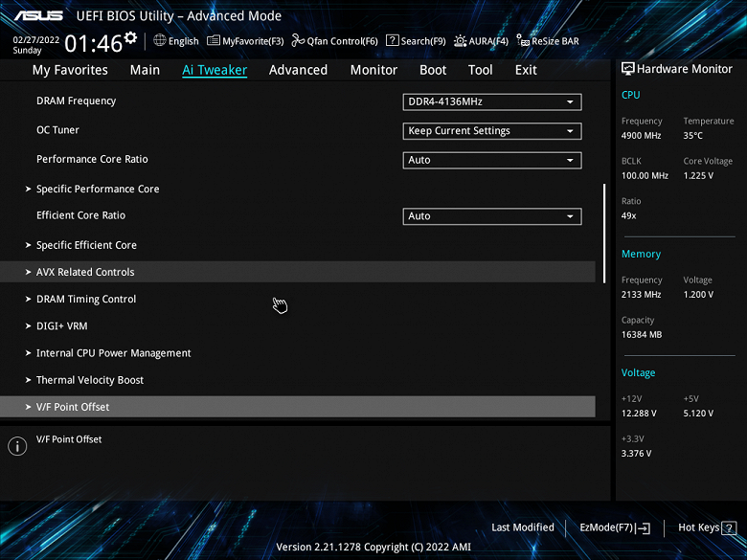Image resolution: width=747 pixels, height=560 pixels.
Task: Click memory frequency 2133 MHz value
Action: pos(641,295)
